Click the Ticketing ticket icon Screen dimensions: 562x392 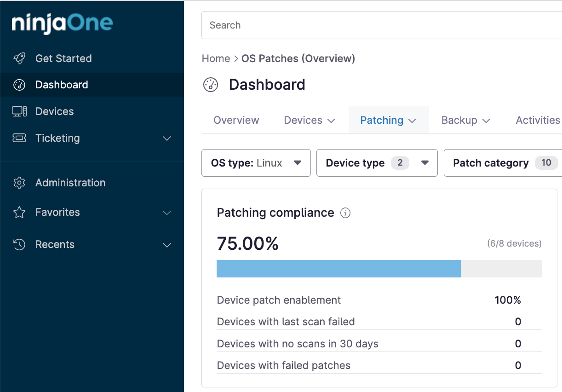point(19,138)
